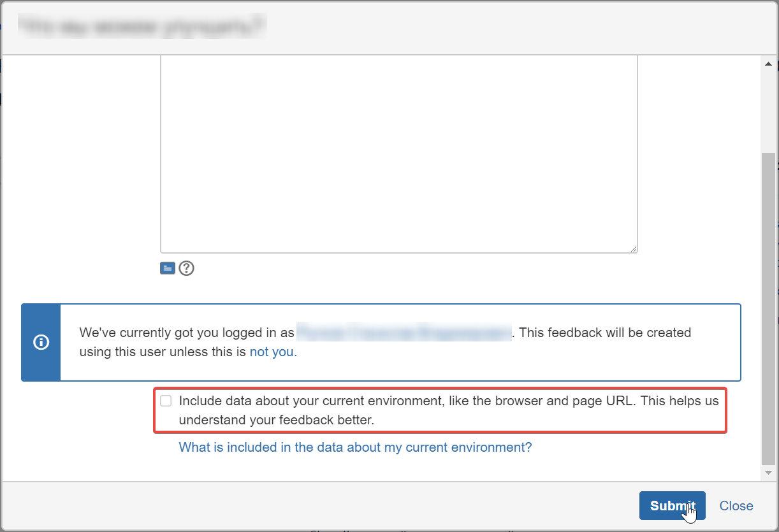
Task: Submit the feedback form
Action: tap(673, 506)
